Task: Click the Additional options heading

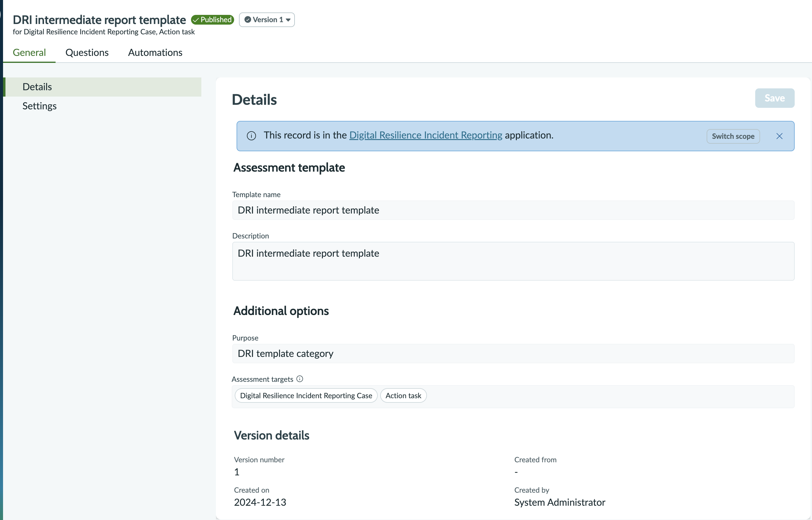Action: point(281,311)
